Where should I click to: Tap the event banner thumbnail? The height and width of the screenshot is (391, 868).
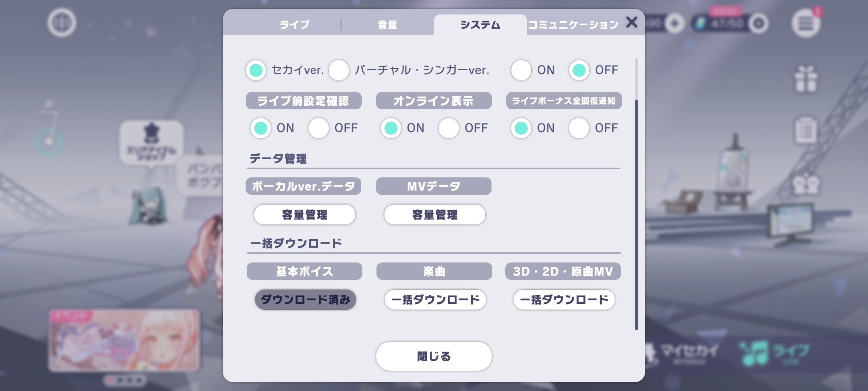124,340
